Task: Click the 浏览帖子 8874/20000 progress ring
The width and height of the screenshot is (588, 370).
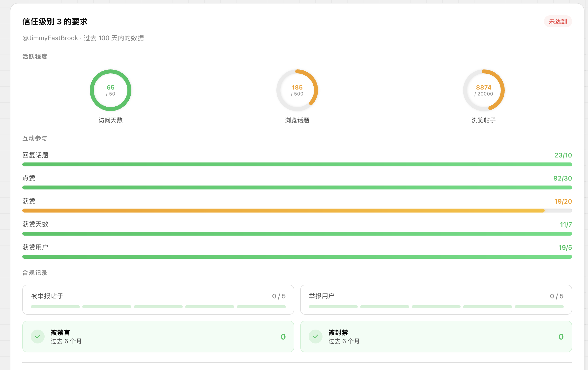Action: point(484,90)
